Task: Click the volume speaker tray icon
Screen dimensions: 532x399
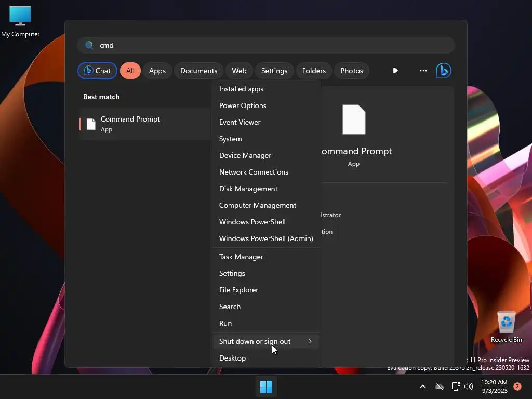Action: click(469, 387)
